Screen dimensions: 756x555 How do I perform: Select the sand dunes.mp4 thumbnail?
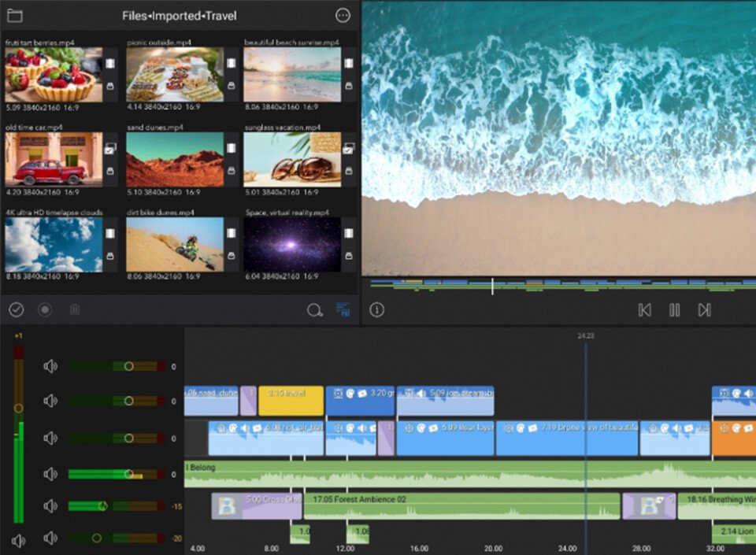pyautogui.click(x=175, y=159)
